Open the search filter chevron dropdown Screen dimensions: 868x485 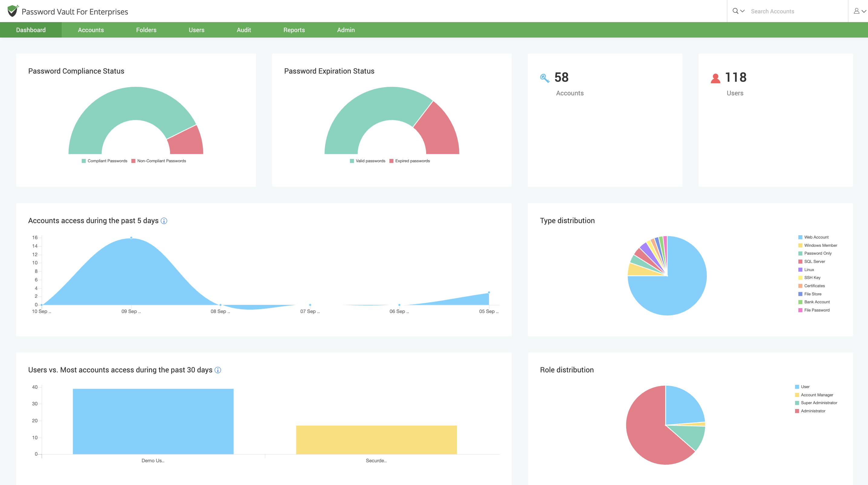(743, 11)
